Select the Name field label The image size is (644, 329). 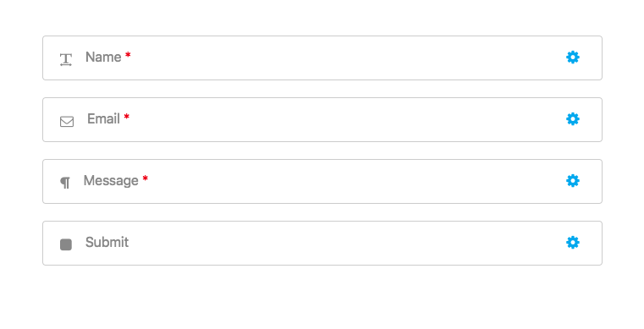[103, 57]
